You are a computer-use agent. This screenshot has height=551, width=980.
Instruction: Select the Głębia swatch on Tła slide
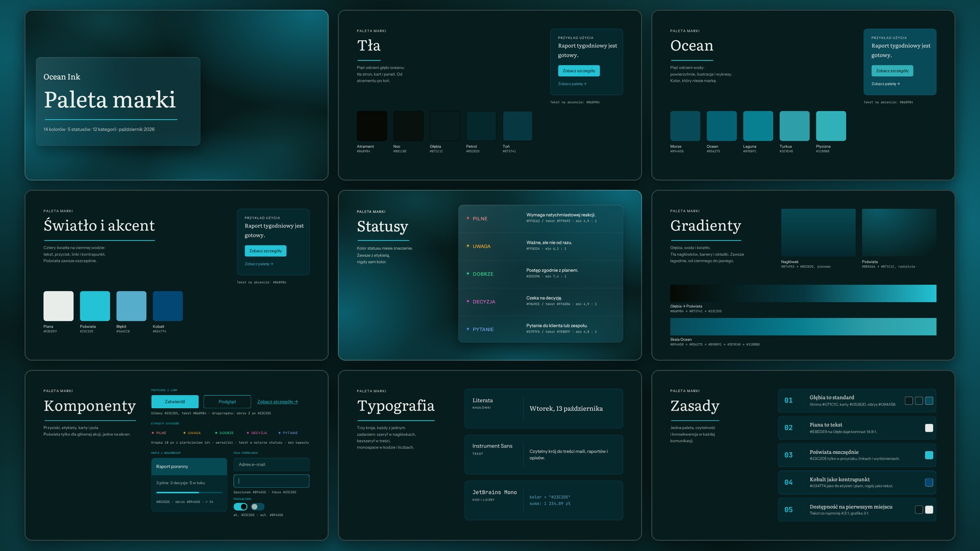[445, 126]
